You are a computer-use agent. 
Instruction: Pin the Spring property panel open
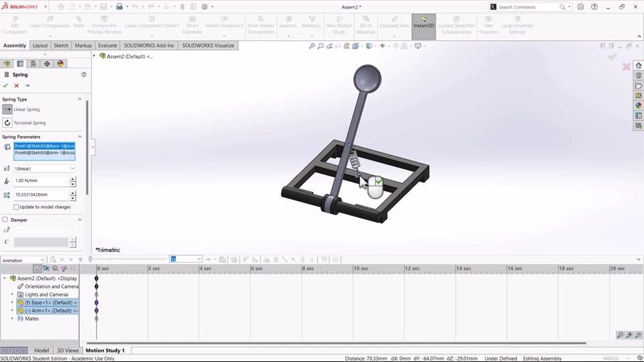point(28,85)
